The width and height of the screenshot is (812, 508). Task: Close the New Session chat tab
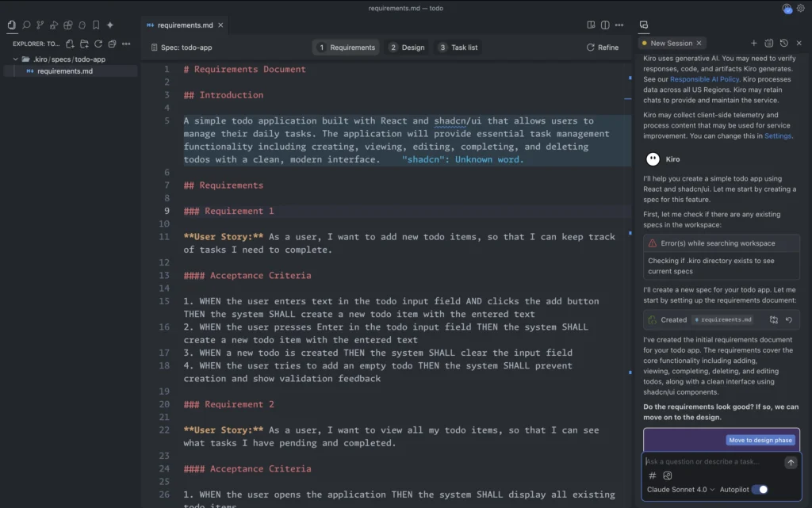(699, 44)
